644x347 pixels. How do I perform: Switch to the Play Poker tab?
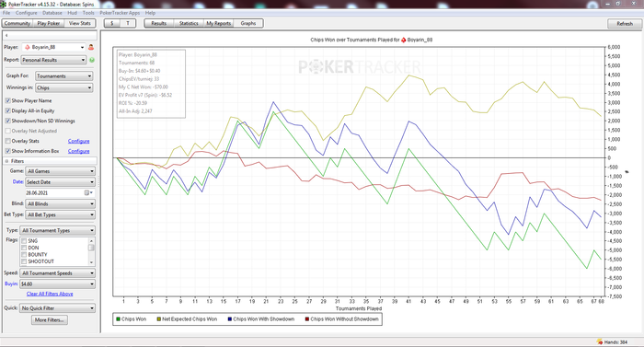(49, 23)
